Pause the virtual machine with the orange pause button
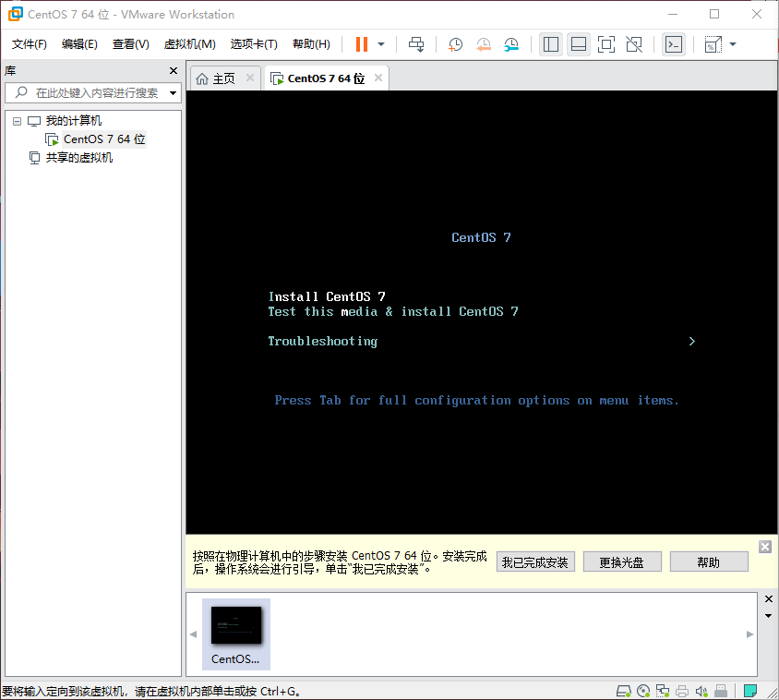 coord(362,44)
